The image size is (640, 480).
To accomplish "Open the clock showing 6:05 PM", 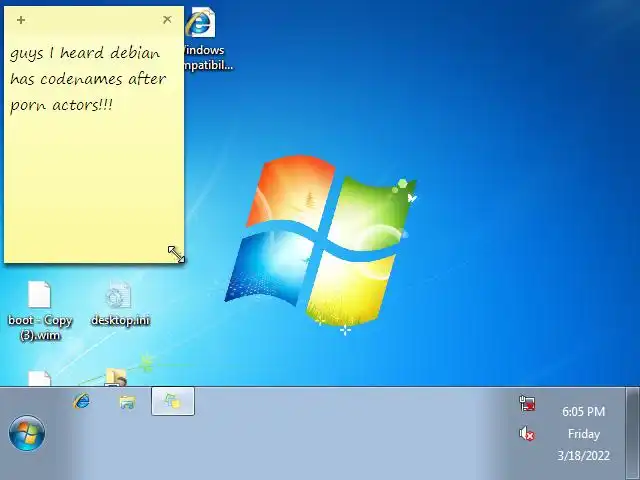I will 583,411.
